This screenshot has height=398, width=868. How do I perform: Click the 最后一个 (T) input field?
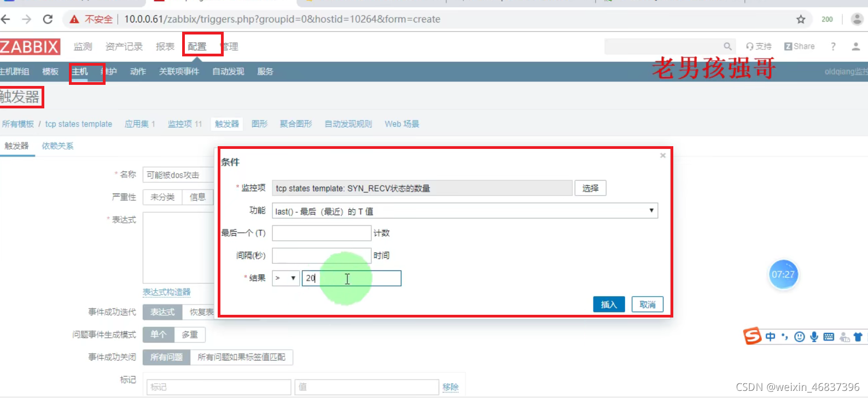point(322,233)
